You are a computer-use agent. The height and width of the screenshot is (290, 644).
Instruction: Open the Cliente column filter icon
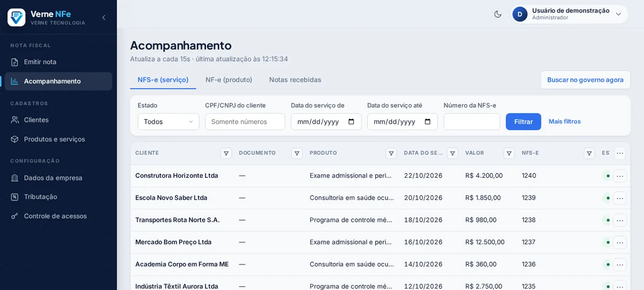226,153
